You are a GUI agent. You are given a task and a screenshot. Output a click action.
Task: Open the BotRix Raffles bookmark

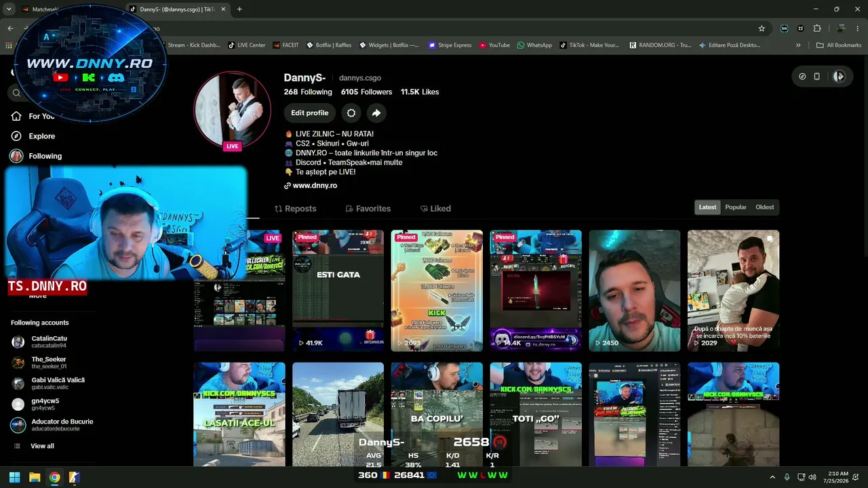(x=329, y=45)
